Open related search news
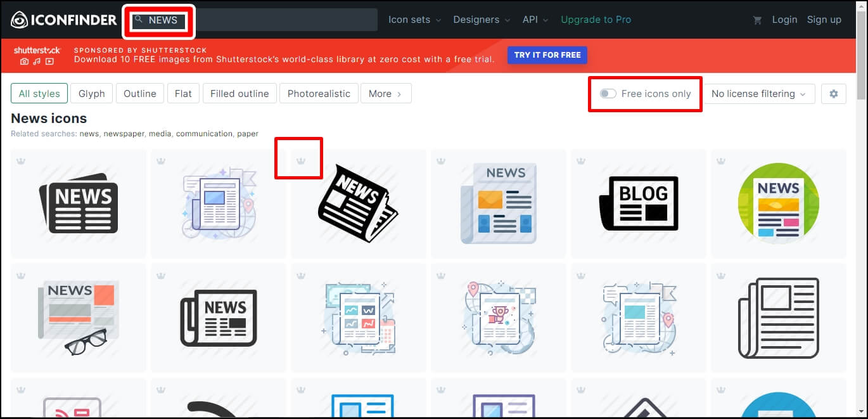The width and height of the screenshot is (868, 419). (89, 134)
